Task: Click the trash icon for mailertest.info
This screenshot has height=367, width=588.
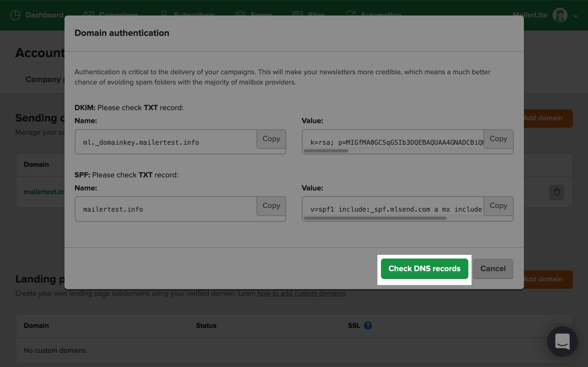Action: pos(556,192)
